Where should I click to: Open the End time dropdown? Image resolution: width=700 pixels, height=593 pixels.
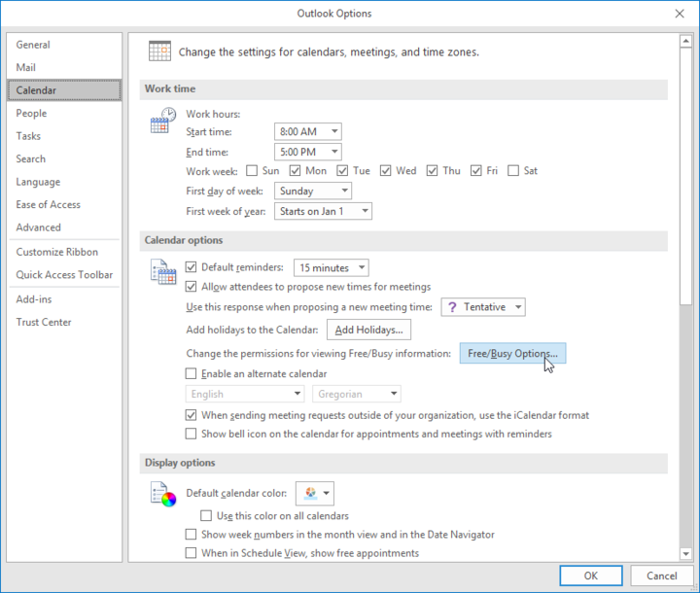[x=308, y=152]
